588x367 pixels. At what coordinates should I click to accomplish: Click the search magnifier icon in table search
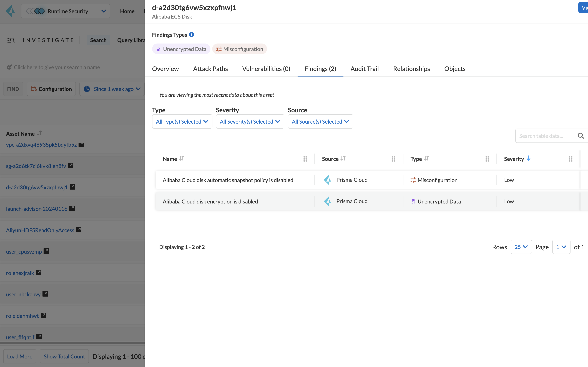[581, 136]
